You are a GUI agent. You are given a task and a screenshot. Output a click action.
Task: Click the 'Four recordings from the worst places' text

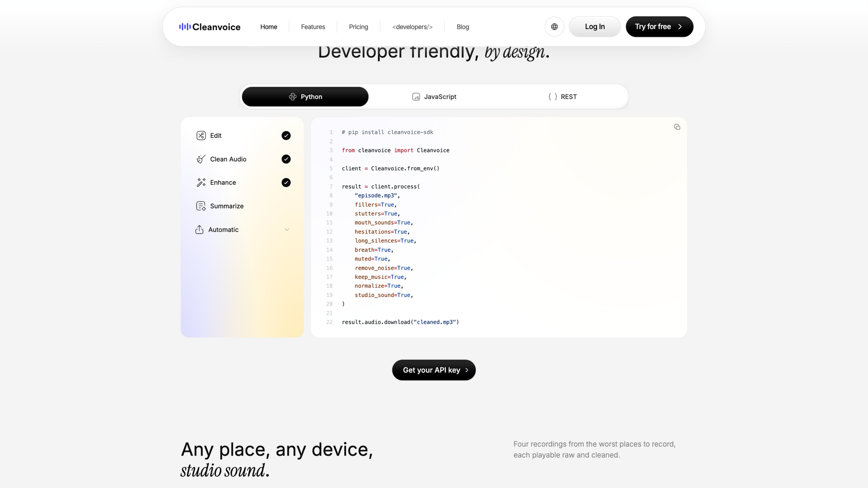[x=594, y=450]
